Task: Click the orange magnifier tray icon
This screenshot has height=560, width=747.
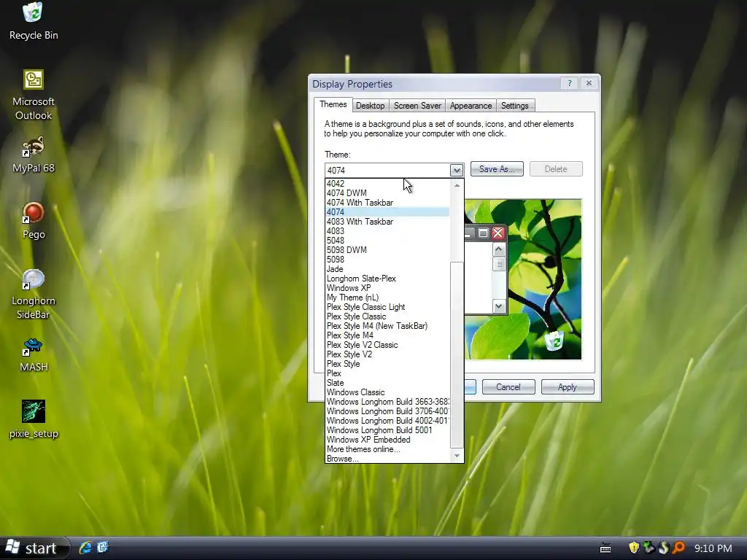Action: pyautogui.click(x=678, y=548)
